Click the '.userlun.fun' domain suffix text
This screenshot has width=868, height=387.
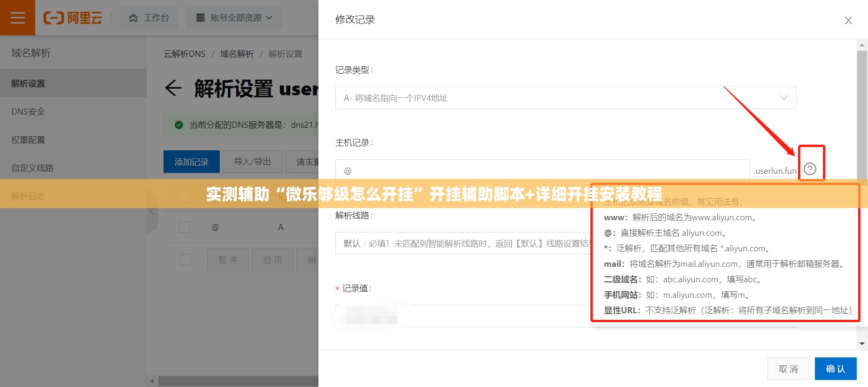(x=775, y=171)
